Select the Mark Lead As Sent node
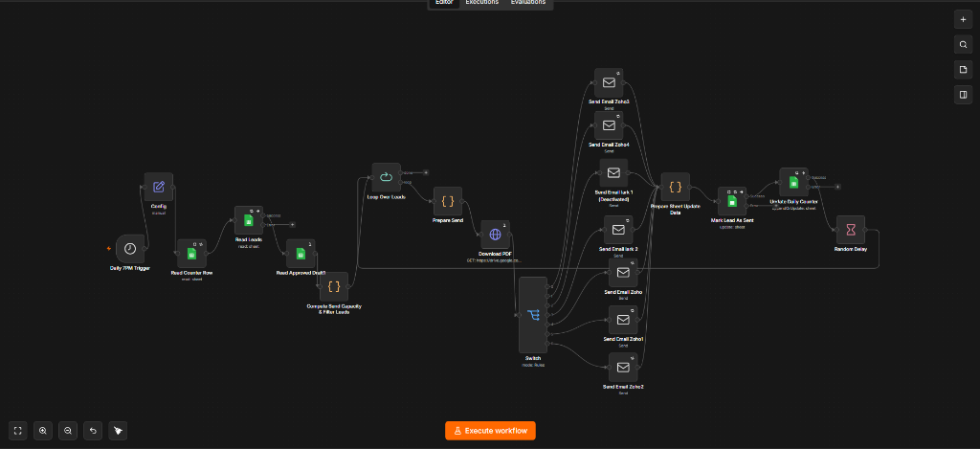This screenshot has width=980, height=449. click(x=732, y=201)
